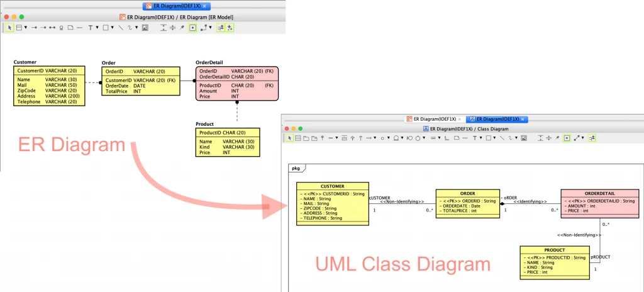
Task: Pick the Entity tool in ER Diagram toolbar
Action: tap(19, 28)
